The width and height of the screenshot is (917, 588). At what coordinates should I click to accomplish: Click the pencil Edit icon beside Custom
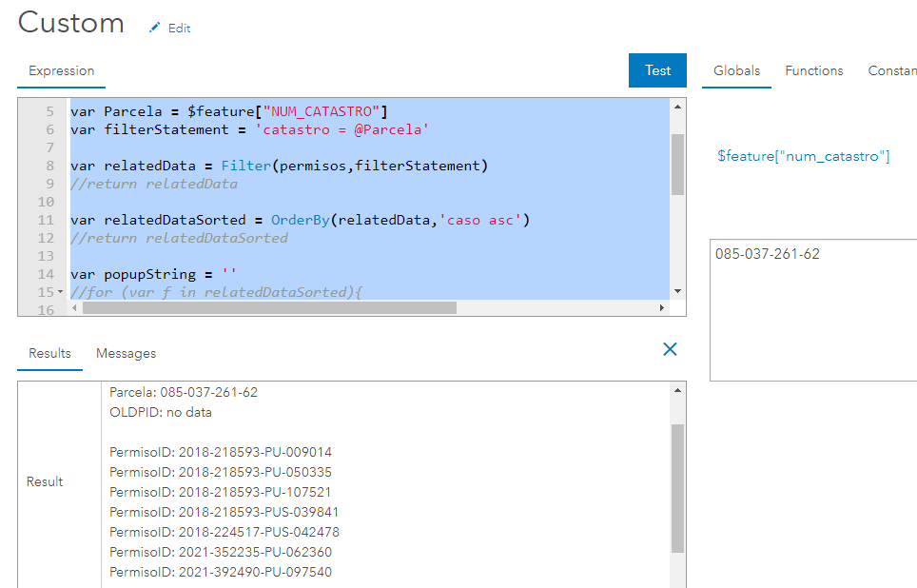tap(154, 28)
